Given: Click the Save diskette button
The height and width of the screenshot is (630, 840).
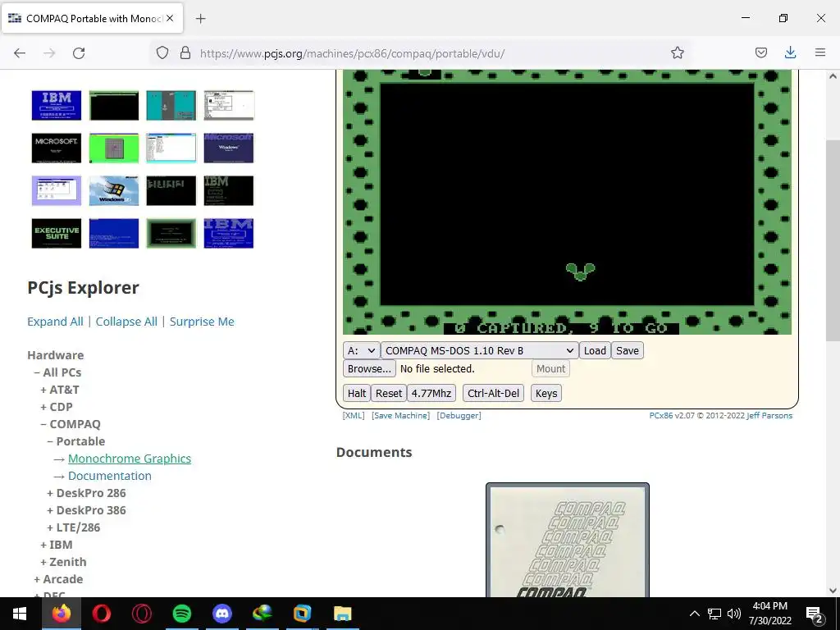Looking at the screenshot, I should click(x=628, y=350).
